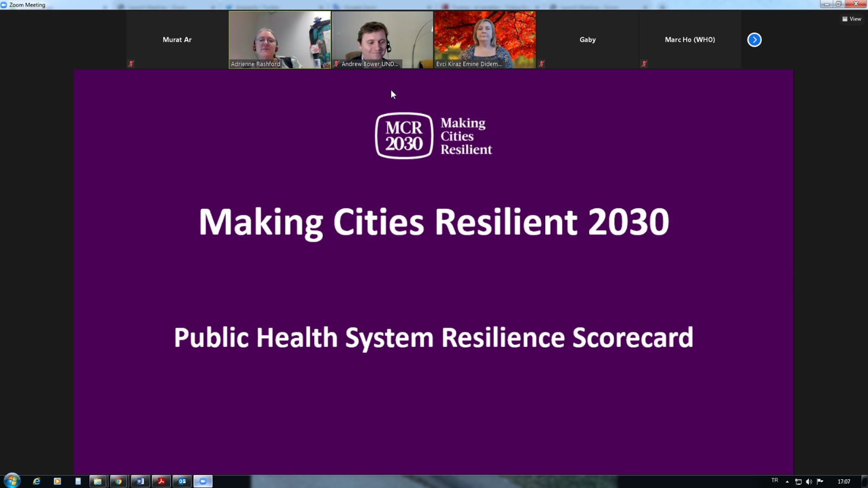Open Windows Explorer from the taskbar

coord(98,481)
